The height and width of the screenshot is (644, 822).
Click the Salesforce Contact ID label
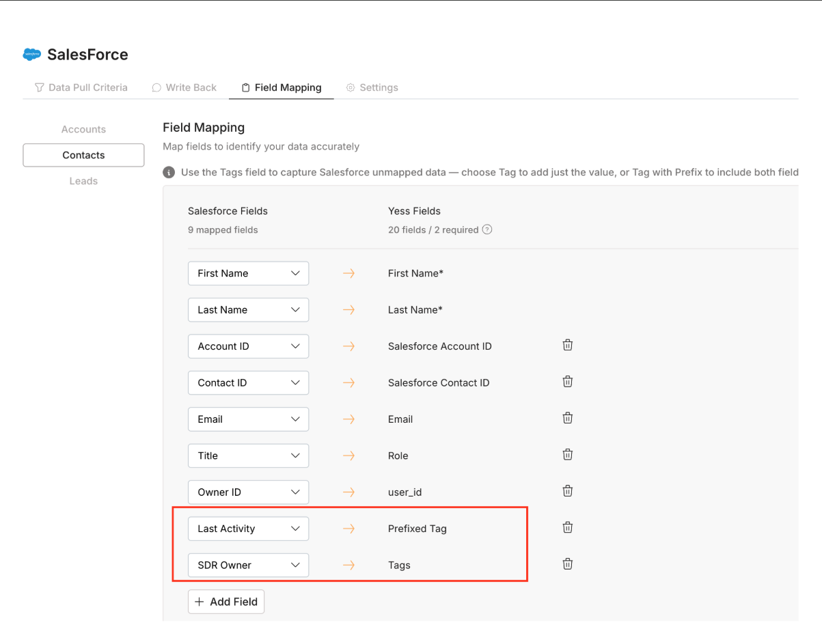pos(439,382)
